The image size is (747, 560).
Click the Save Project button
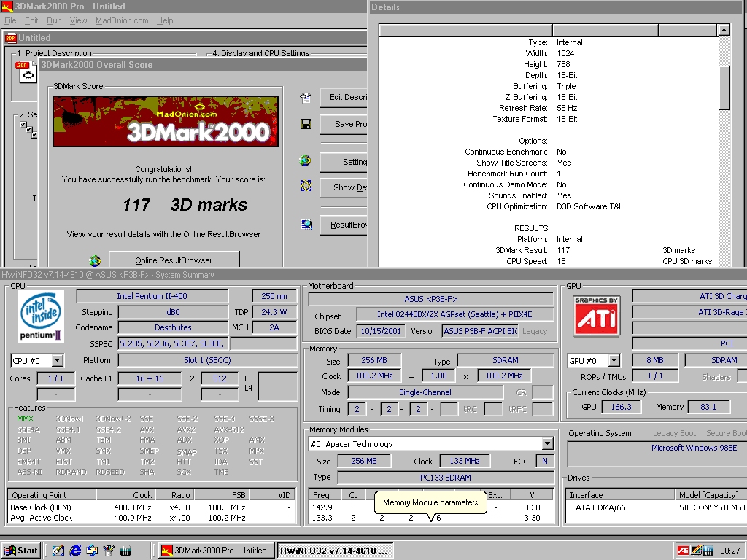(x=344, y=124)
